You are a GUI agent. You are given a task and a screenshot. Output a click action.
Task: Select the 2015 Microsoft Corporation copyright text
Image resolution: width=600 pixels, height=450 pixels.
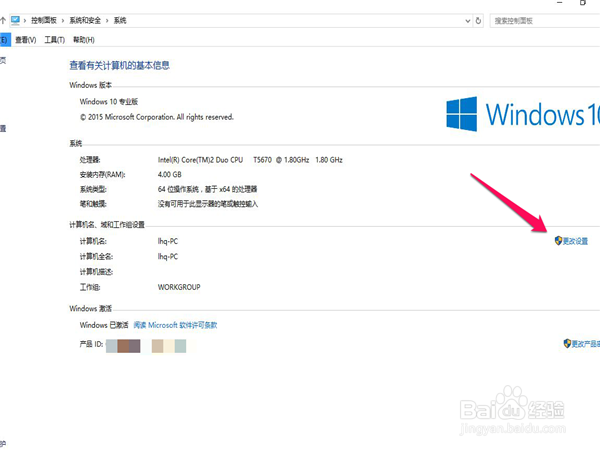[157, 117]
